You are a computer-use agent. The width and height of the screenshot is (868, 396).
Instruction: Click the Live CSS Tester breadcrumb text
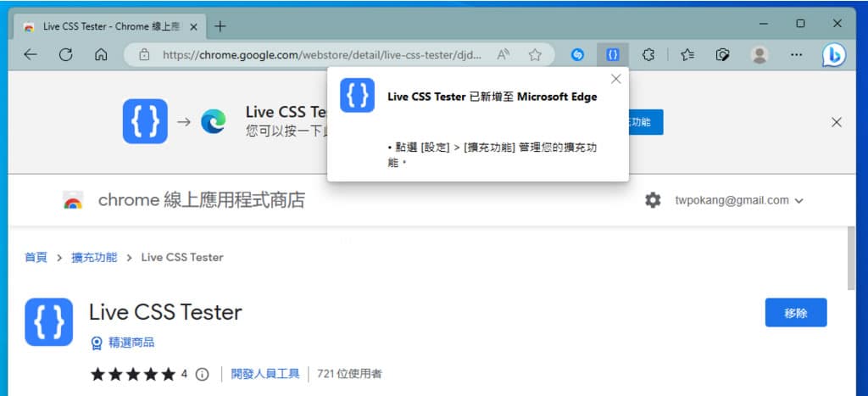(182, 258)
